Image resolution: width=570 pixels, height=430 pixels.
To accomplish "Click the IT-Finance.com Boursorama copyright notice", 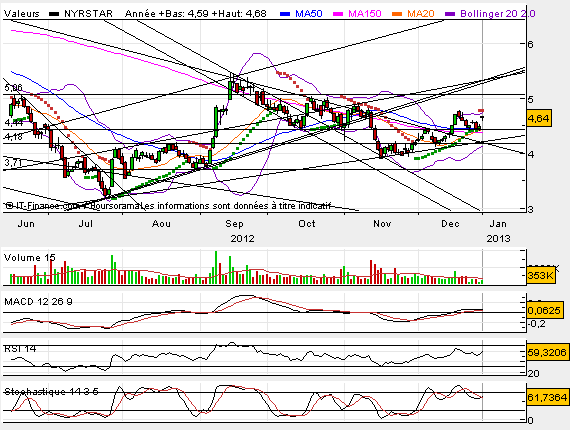I will point(168,206).
